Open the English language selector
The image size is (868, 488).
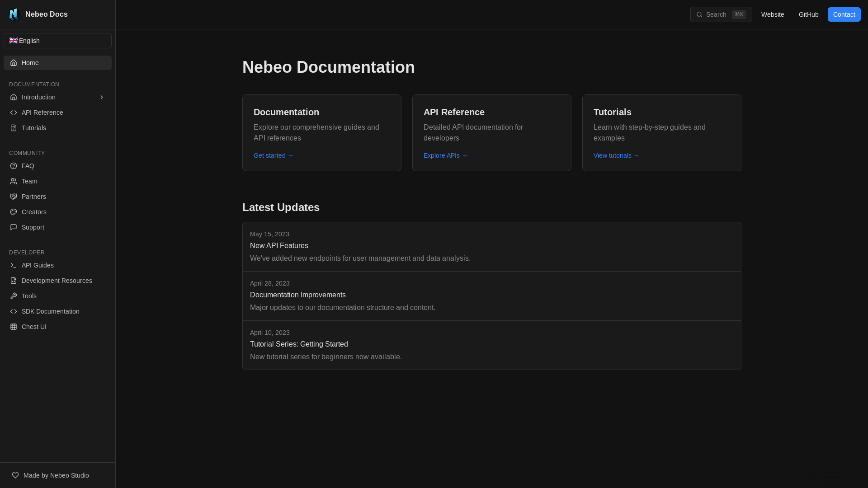click(57, 41)
